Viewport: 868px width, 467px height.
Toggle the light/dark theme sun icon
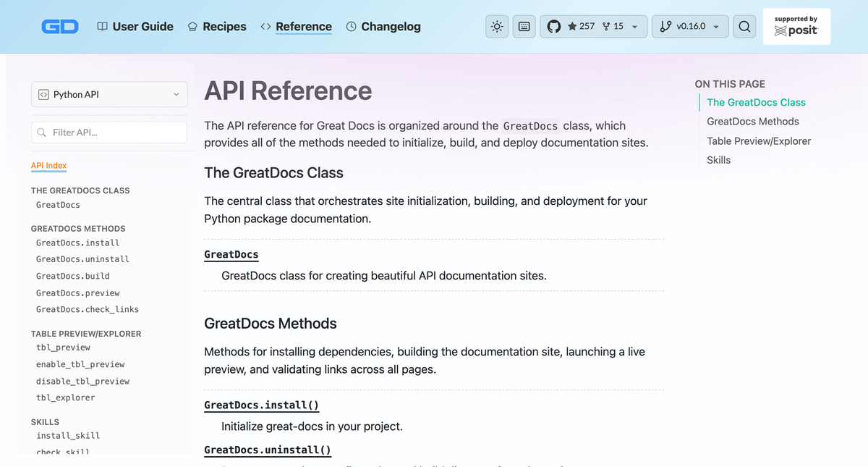pos(497,27)
